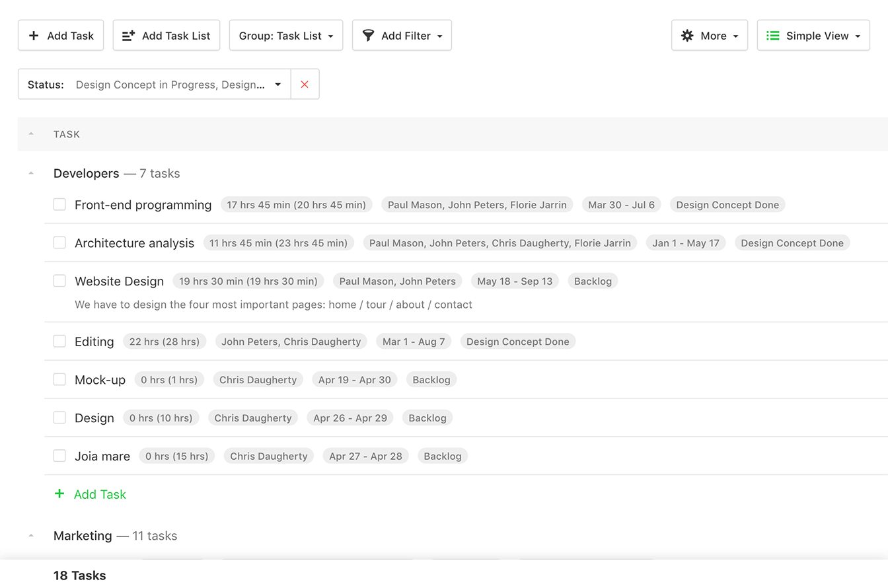Click the Jan 1 - May 17 date tag
Viewport: 888px width, 588px height.
[x=686, y=243]
